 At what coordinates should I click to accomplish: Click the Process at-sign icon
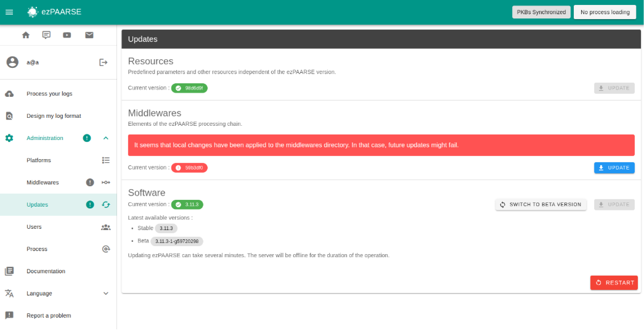point(106,249)
